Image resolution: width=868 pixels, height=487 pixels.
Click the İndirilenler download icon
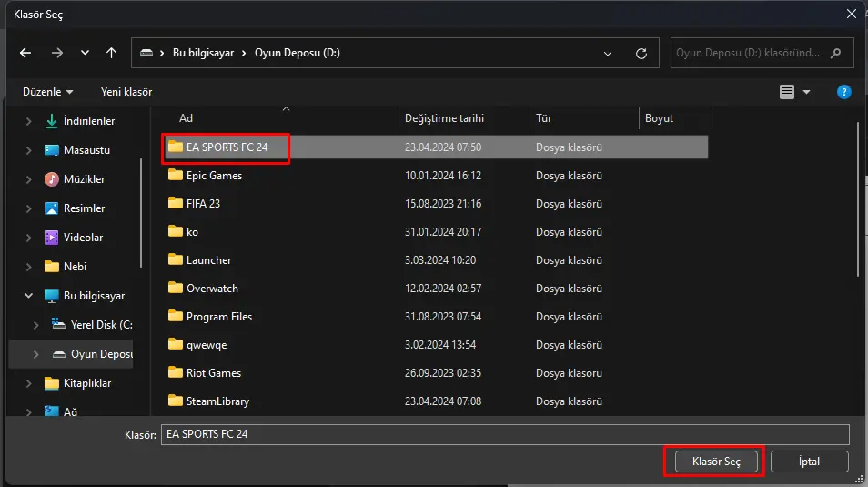pyautogui.click(x=52, y=121)
